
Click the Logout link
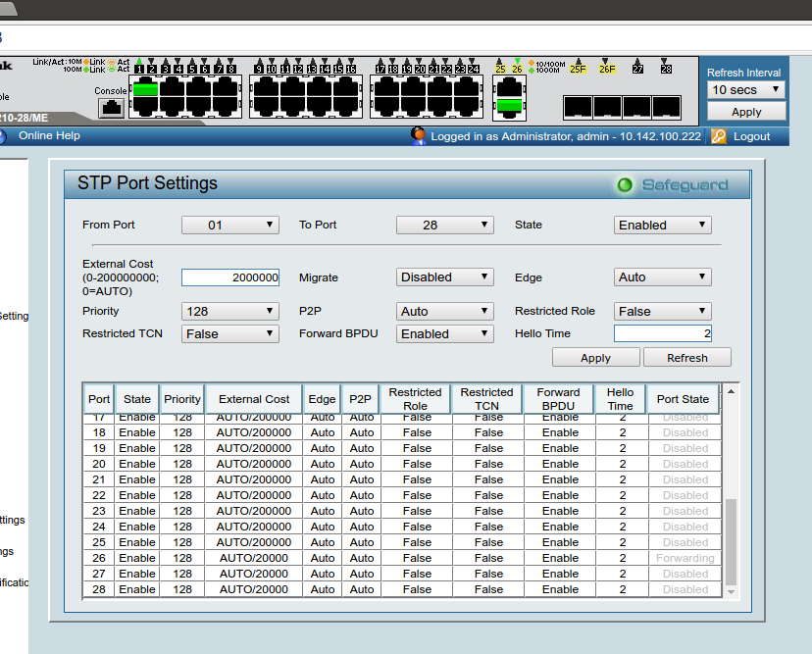pos(751,136)
